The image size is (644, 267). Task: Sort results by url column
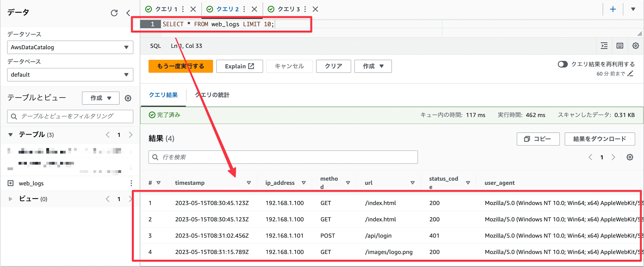412,183
